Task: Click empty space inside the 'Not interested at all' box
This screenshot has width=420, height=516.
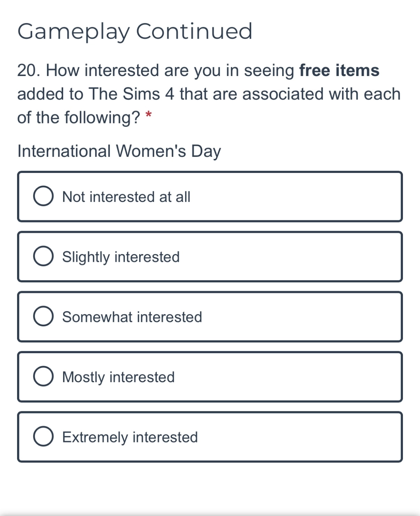Action: [x=296, y=196]
